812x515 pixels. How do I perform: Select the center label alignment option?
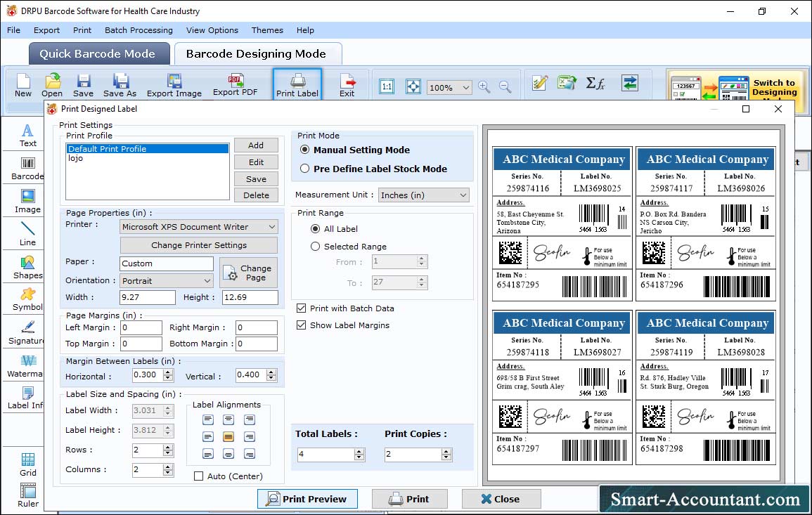pyautogui.click(x=228, y=437)
